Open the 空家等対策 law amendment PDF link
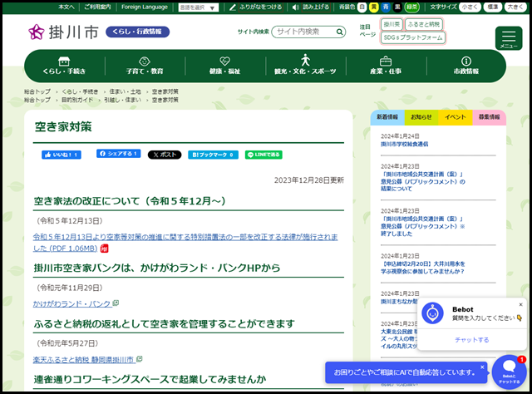 pos(185,243)
